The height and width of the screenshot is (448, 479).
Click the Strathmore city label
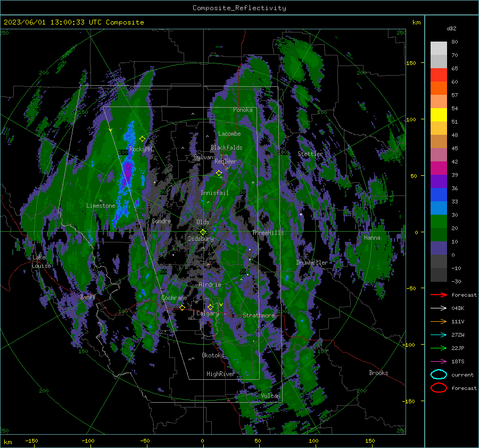[x=259, y=315]
